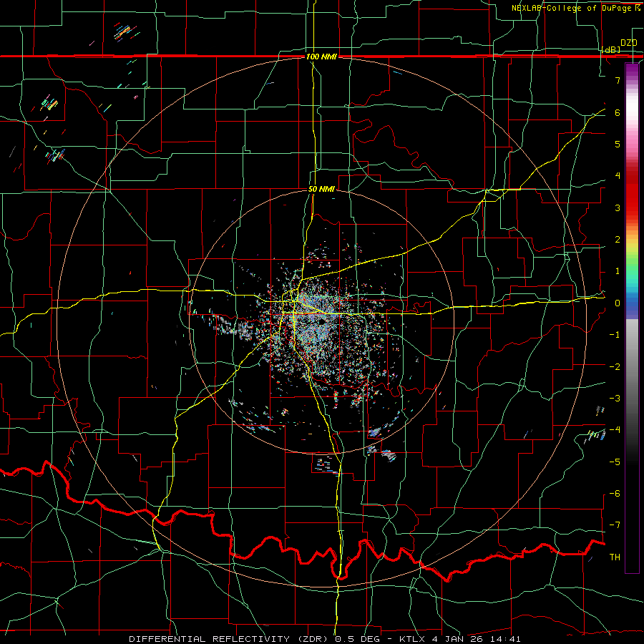Click the -7 tick label on color scale

tap(615, 525)
